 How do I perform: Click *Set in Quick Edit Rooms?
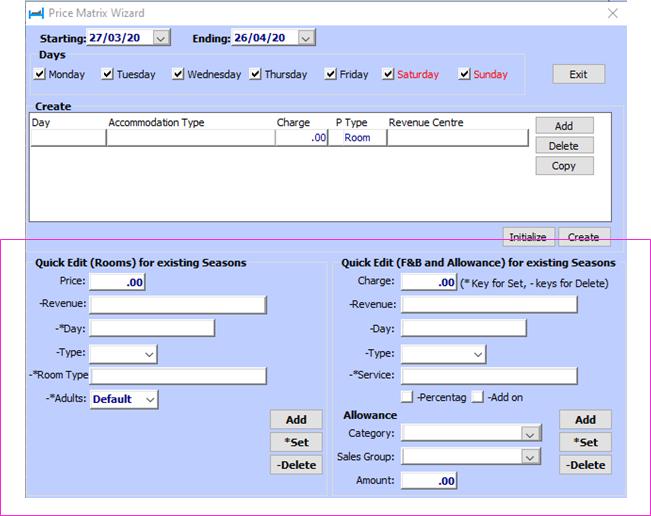(296, 442)
